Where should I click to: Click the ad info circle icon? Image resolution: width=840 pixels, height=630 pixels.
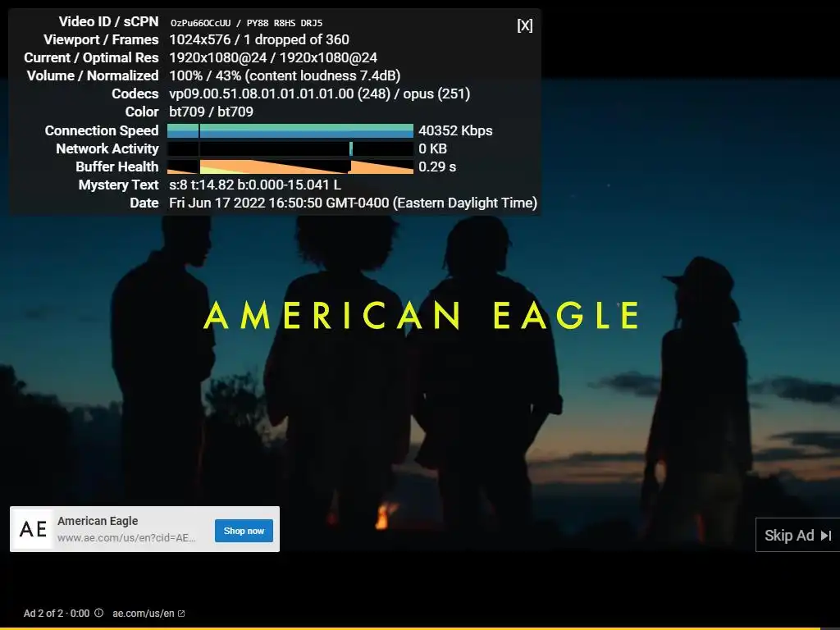[98, 613]
